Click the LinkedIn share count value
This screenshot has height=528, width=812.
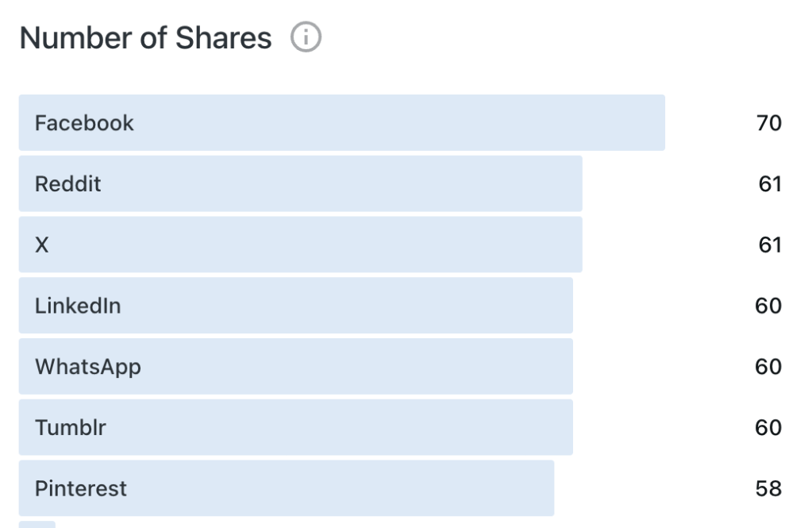pos(768,306)
